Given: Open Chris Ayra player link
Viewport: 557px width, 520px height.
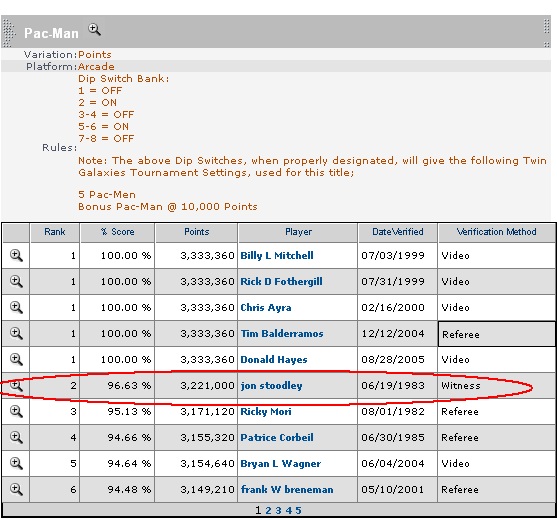Looking at the screenshot, I should tap(266, 307).
